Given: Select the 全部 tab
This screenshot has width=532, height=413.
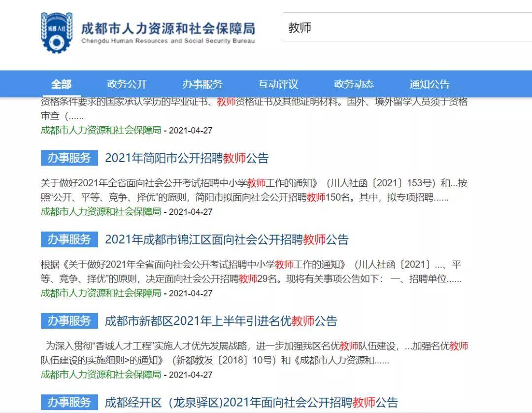Looking at the screenshot, I should tap(61, 84).
